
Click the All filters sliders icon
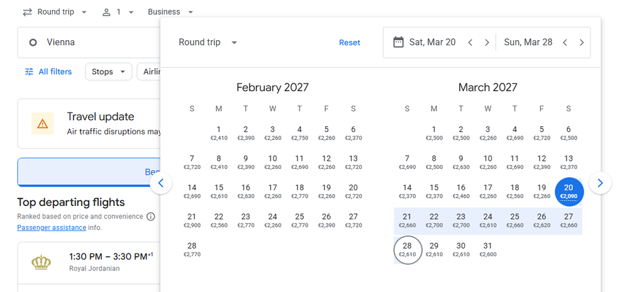pos(29,72)
